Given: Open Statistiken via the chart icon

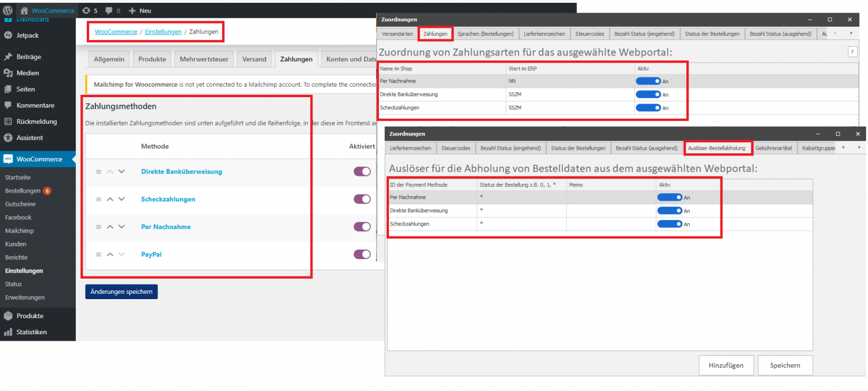Looking at the screenshot, I should pos(8,332).
